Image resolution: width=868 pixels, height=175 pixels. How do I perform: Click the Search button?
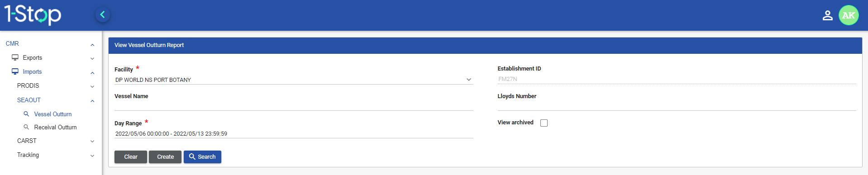[202, 157]
